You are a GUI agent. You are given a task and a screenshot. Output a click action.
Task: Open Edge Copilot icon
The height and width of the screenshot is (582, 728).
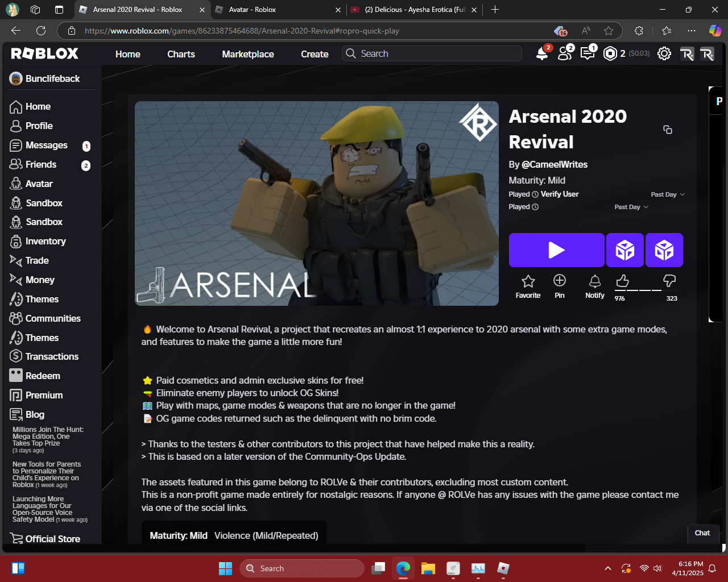[715, 31]
